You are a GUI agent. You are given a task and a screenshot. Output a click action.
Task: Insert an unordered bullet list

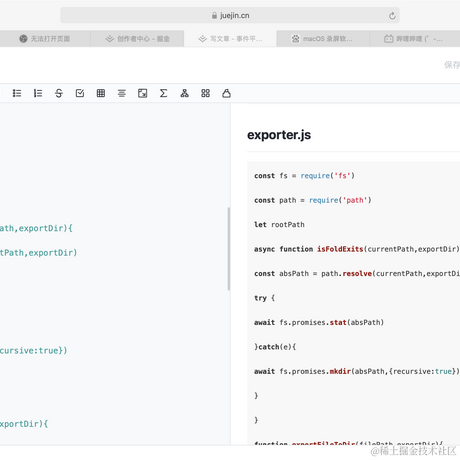point(17,93)
